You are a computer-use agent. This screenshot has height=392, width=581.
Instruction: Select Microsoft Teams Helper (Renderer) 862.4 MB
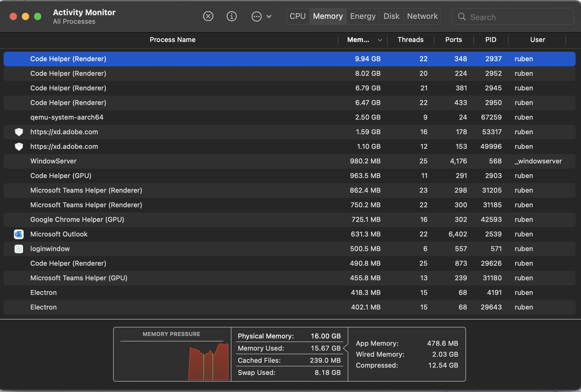pos(290,191)
